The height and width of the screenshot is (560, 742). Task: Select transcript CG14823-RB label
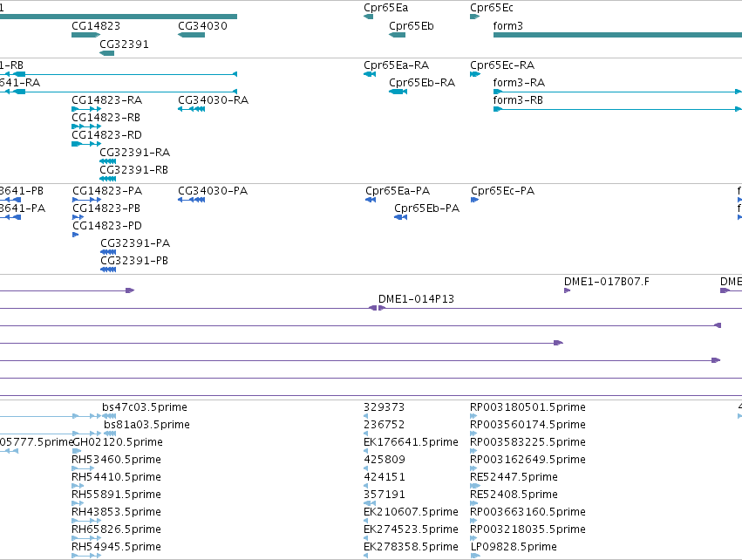click(x=106, y=118)
